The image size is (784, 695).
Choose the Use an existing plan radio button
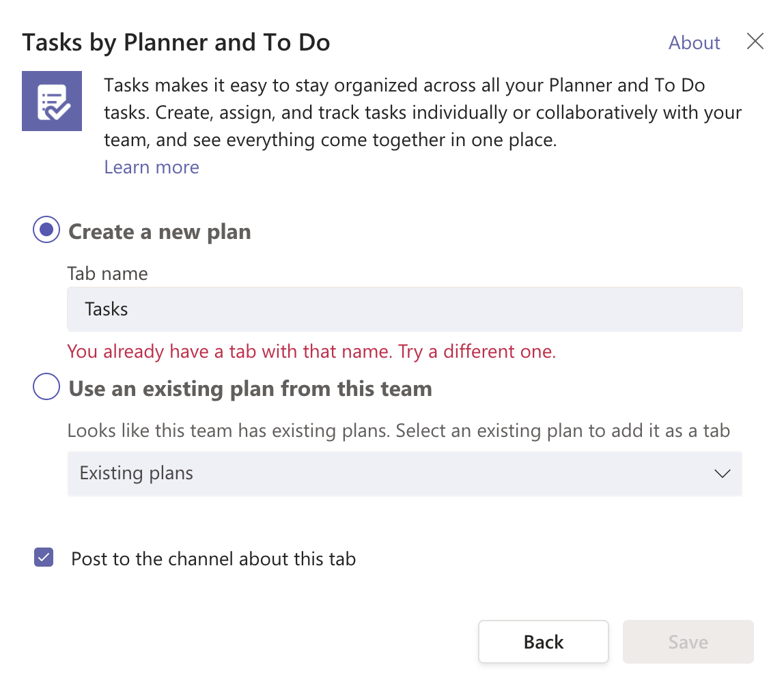coord(46,388)
